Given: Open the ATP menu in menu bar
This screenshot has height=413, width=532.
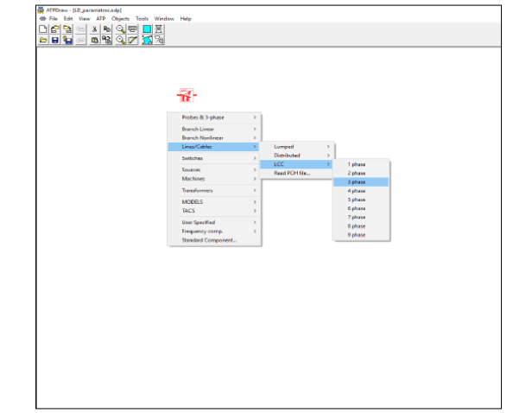Looking at the screenshot, I should point(101,18).
